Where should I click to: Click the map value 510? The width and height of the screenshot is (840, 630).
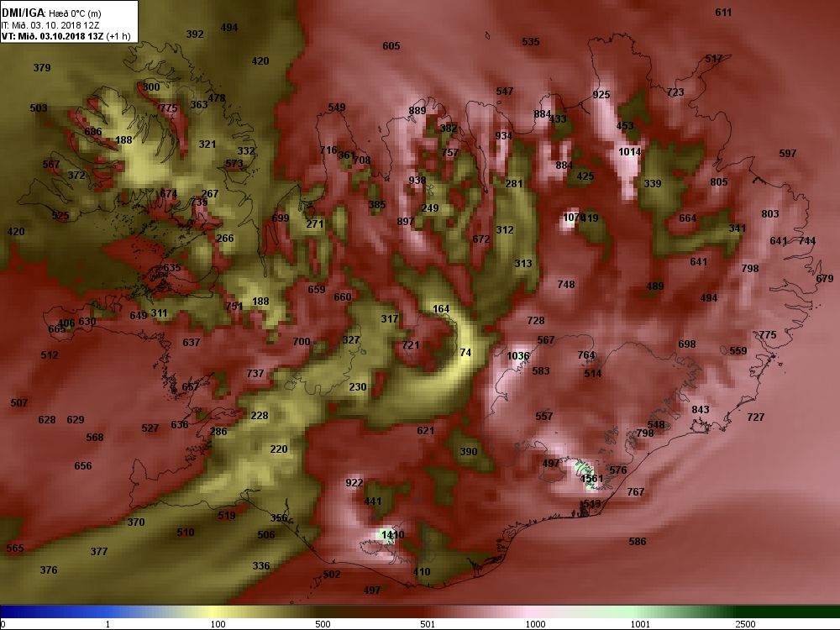point(186,532)
